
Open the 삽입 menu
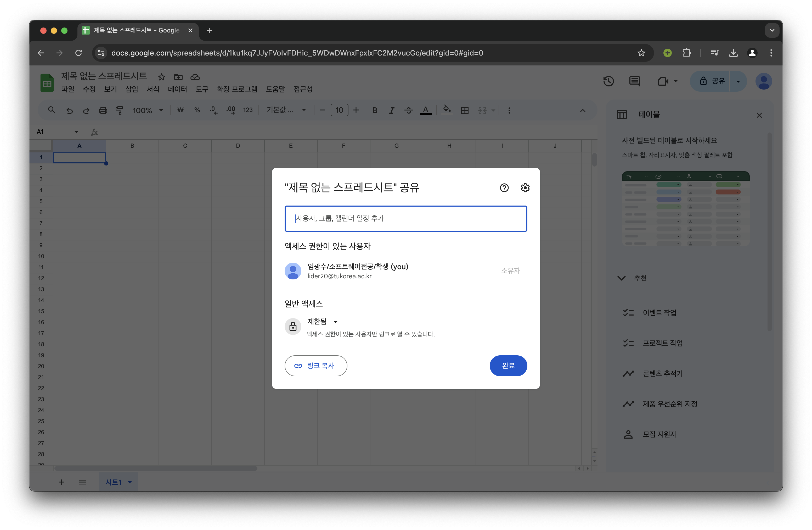coord(131,89)
